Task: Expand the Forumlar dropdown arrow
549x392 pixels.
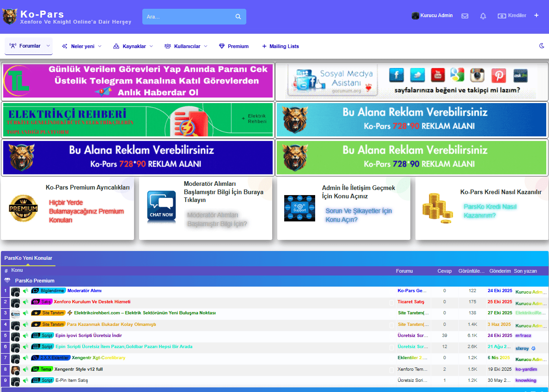Action: point(49,46)
